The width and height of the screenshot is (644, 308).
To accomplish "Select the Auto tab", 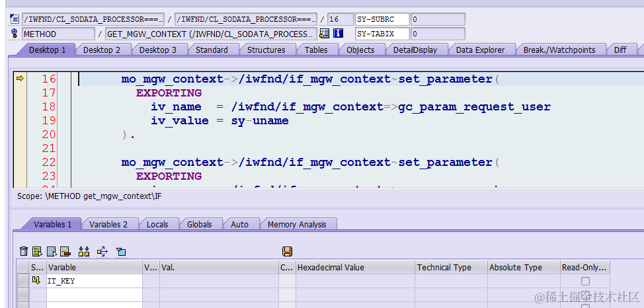I will pyautogui.click(x=239, y=224).
